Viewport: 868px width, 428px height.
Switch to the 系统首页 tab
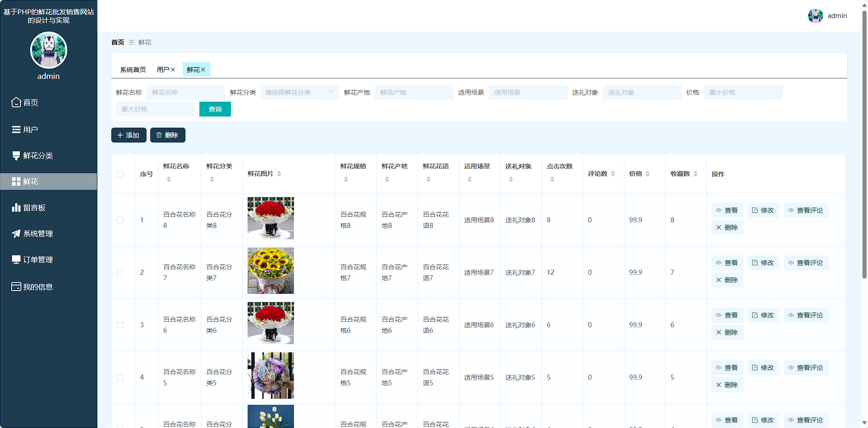[133, 70]
